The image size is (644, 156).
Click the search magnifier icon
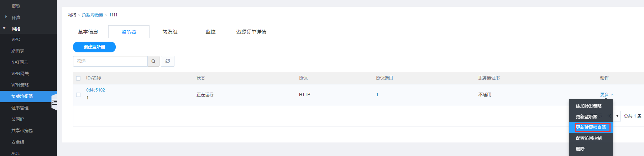pos(153,61)
